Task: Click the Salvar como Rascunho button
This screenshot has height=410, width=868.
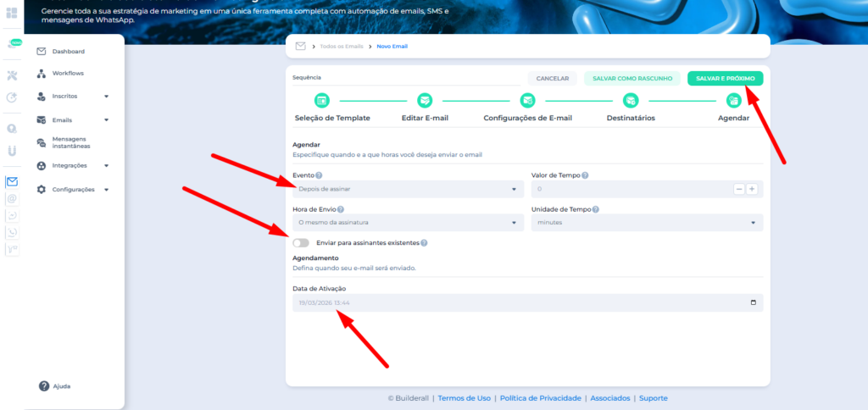Action: pyautogui.click(x=632, y=78)
